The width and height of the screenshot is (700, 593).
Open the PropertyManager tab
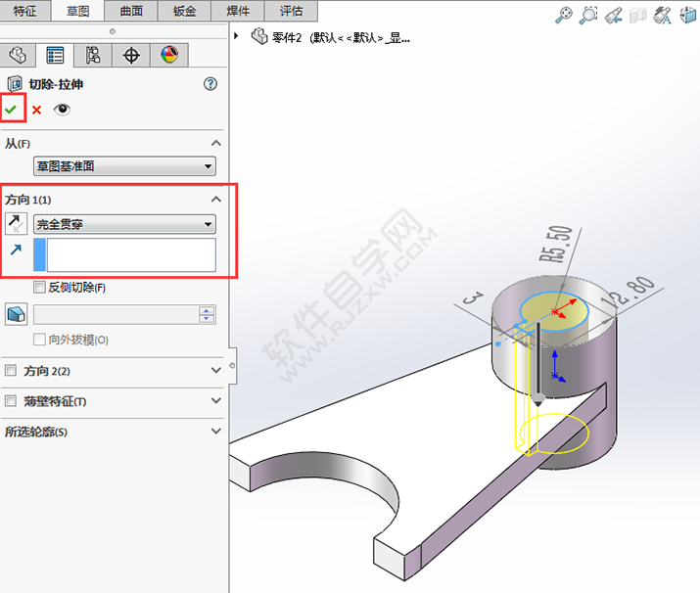click(55, 56)
